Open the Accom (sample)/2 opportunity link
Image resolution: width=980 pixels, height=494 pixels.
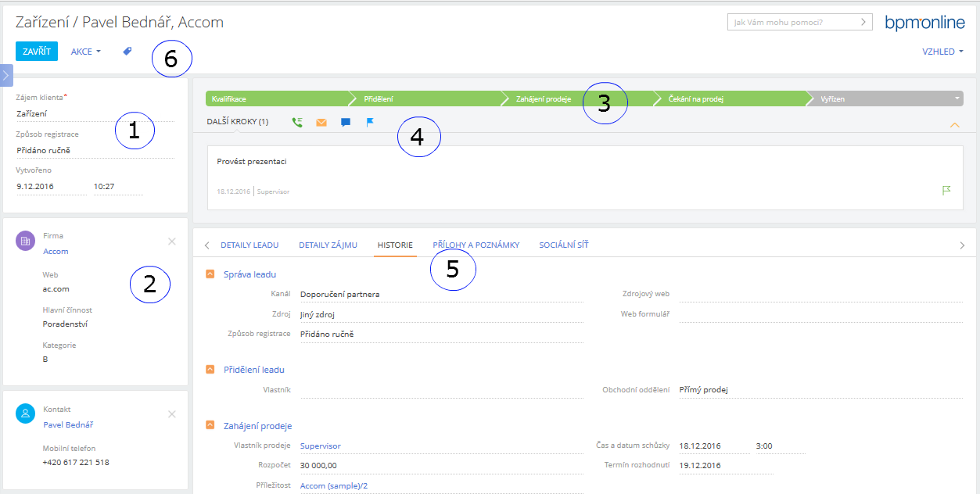[x=334, y=485]
